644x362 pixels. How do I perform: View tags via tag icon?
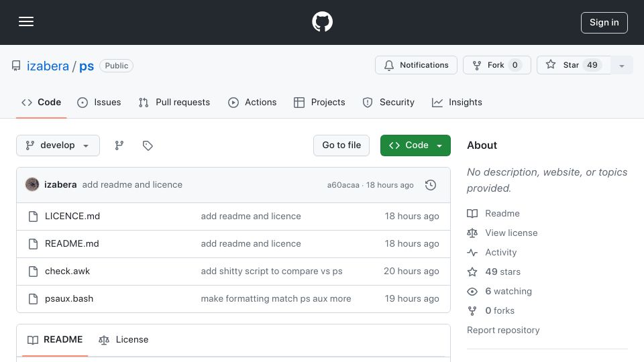tap(148, 145)
